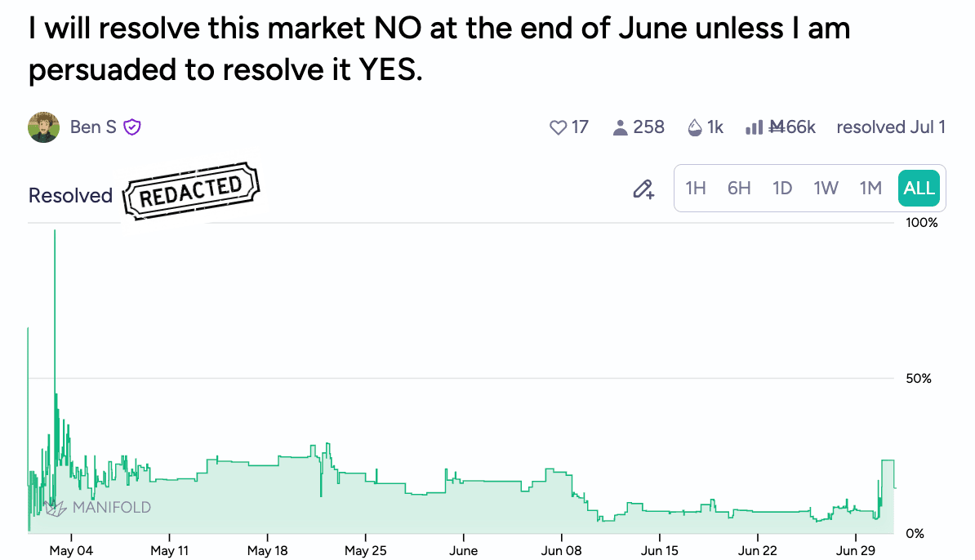
Task: Click the volume bar chart icon
Action: point(754,127)
